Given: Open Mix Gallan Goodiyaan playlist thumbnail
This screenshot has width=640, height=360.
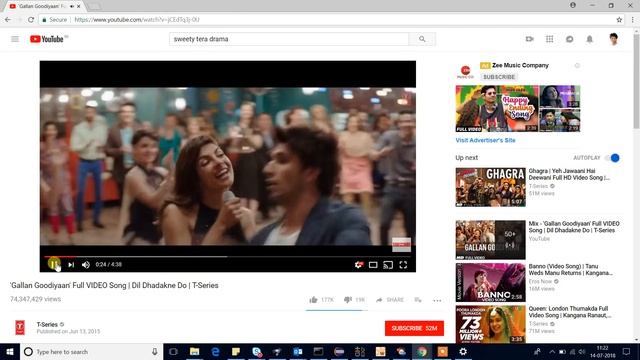Looking at the screenshot, I should pyautogui.click(x=491, y=240).
